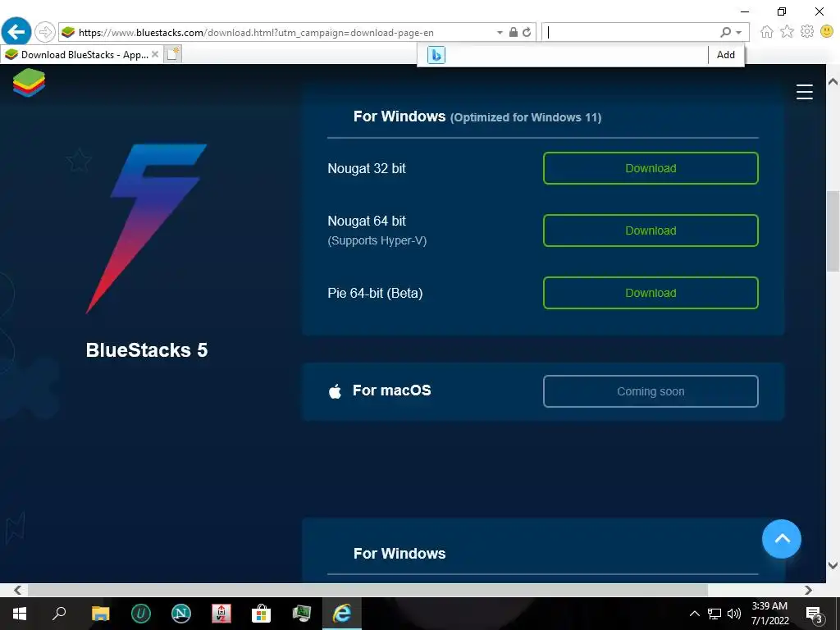This screenshot has width=840, height=630.
Task: Open the address bar autocomplete dropdown arrow
Action: [500, 33]
